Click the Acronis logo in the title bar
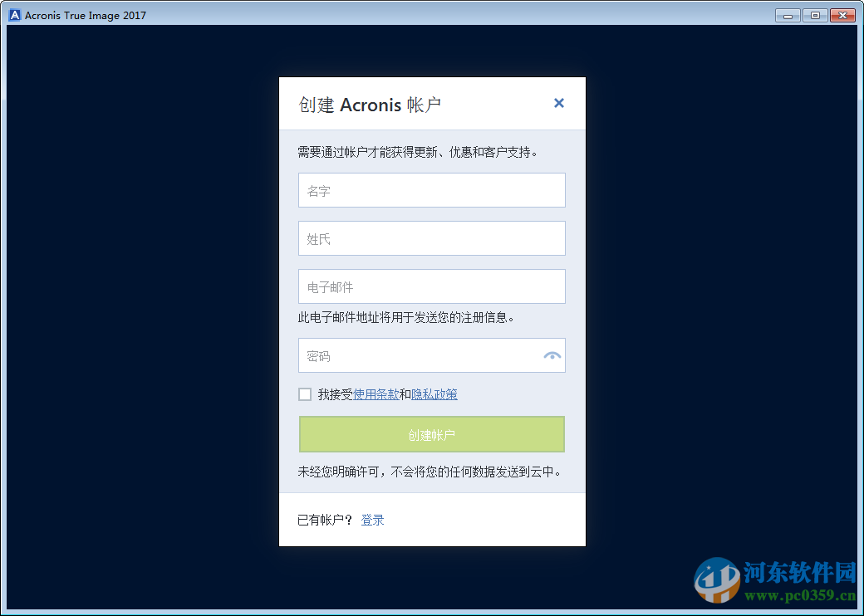 coord(14,14)
